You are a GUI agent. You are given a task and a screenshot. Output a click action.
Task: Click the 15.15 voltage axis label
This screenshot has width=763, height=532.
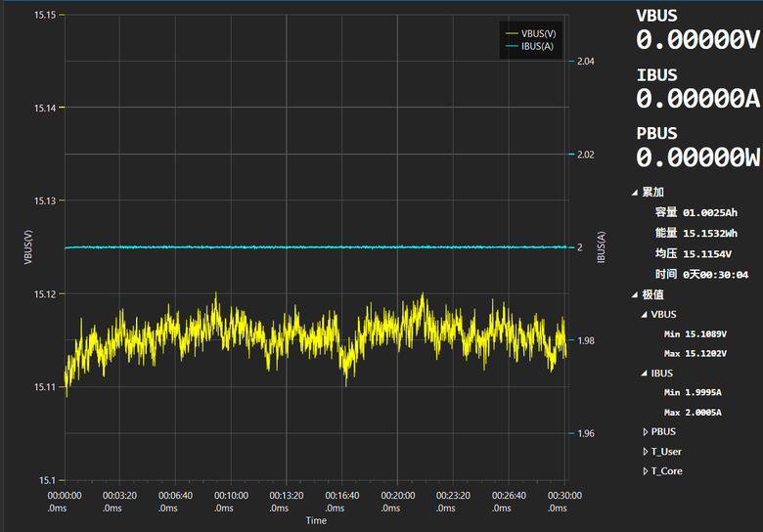click(45, 15)
